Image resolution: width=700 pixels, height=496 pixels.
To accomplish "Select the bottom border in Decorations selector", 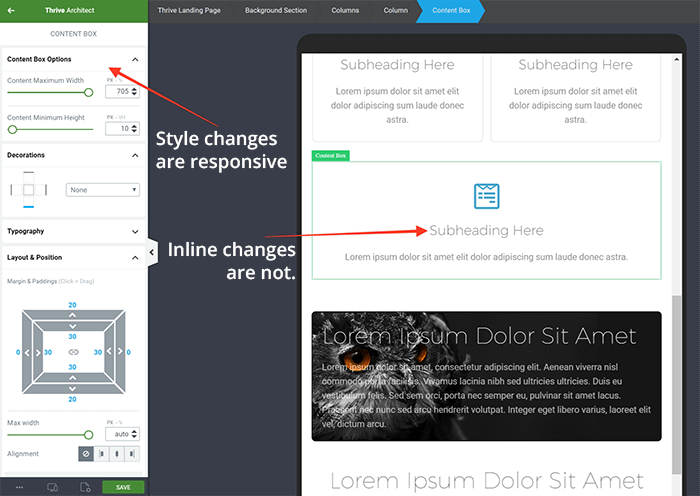I will pos(28,207).
